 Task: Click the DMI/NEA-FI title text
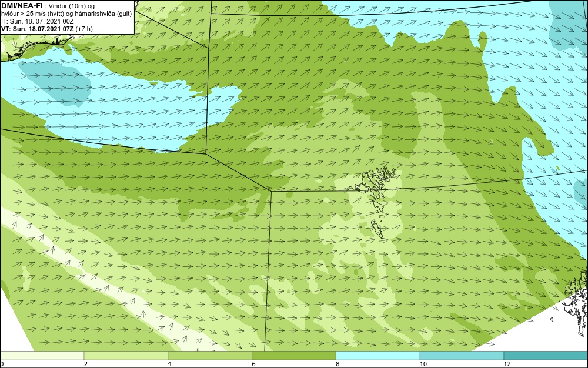click(21, 5)
